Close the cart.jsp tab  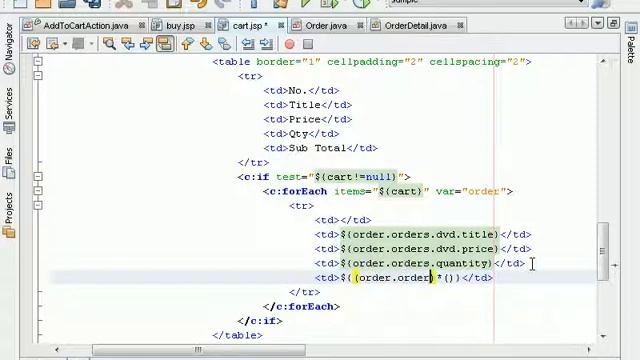[281, 25]
